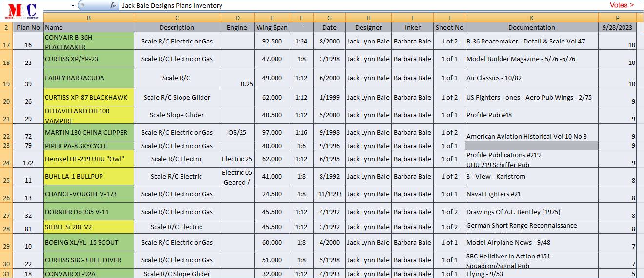Click the OS/25 engine cell
This screenshot has height=278, width=644.
(237, 132)
